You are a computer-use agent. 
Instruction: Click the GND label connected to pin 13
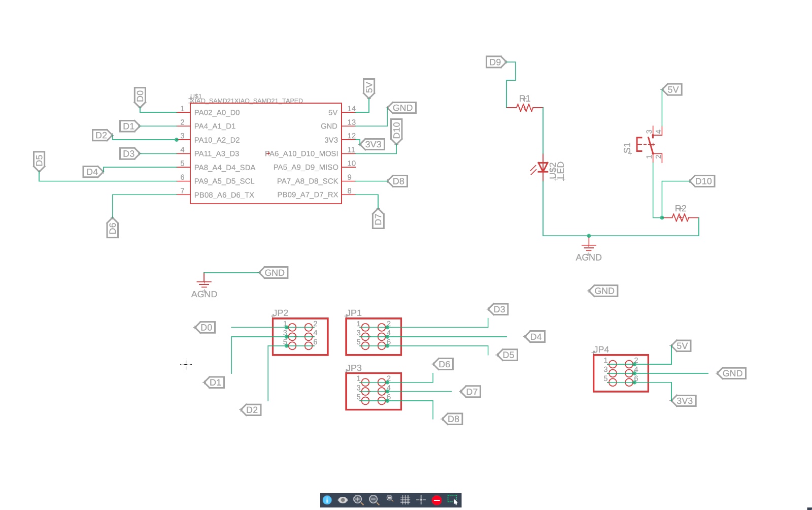(x=401, y=107)
